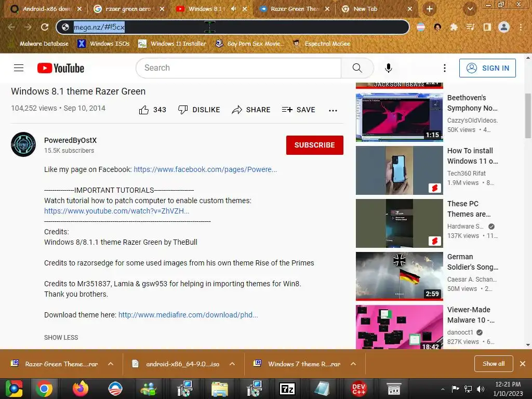Open the Chrome tab search dropdown

tap(470, 9)
